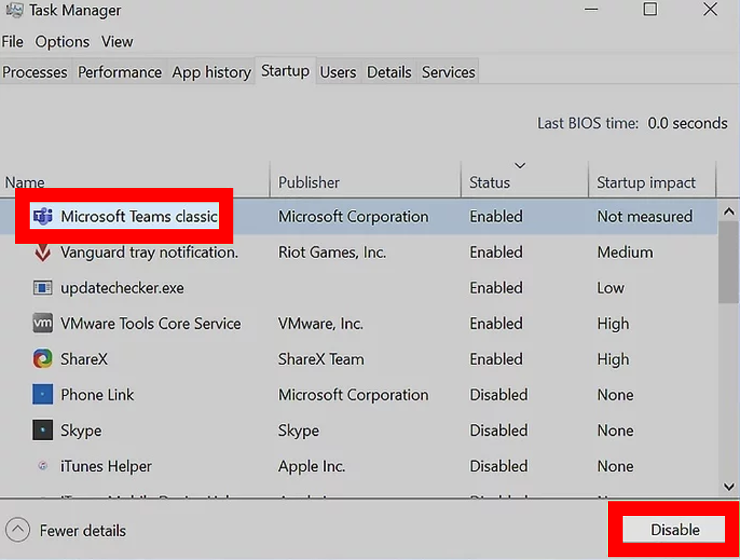740x560 pixels.
Task: Switch to the Processes tab
Action: click(35, 71)
